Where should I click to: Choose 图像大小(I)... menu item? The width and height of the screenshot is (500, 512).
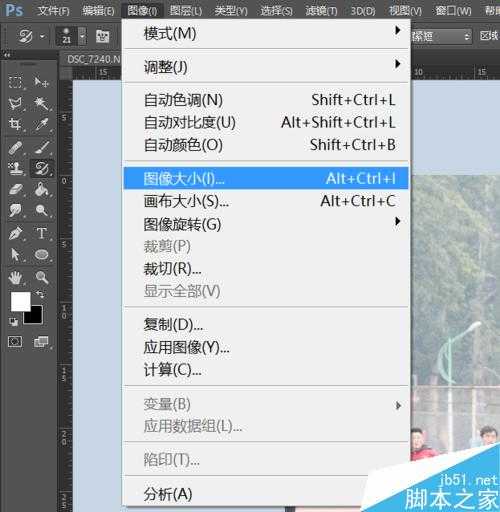[266, 178]
